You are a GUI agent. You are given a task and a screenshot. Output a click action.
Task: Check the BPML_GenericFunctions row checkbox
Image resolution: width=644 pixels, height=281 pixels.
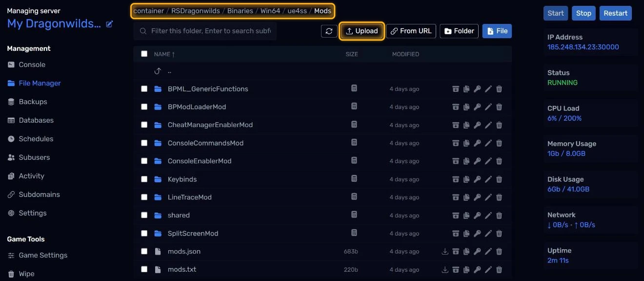144,88
